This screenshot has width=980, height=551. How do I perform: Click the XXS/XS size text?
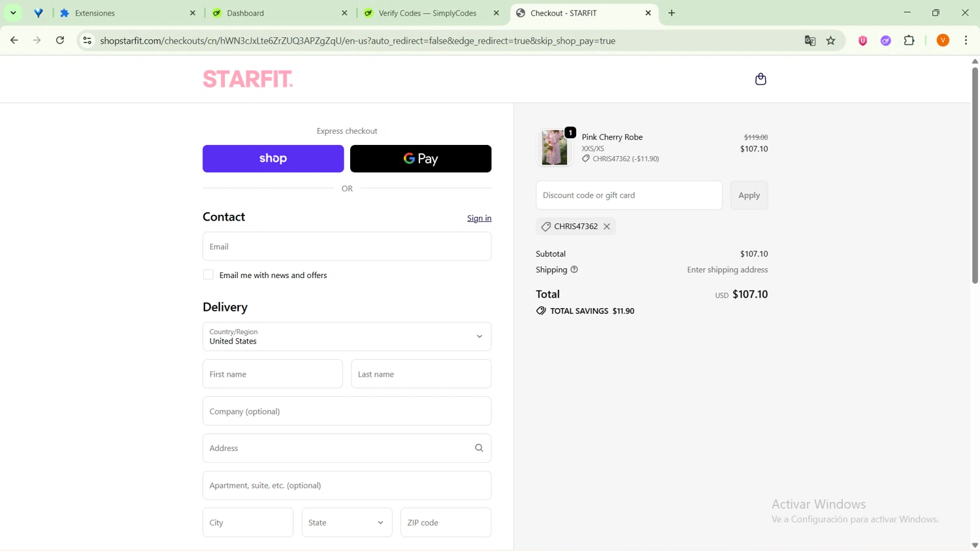coord(593,149)
